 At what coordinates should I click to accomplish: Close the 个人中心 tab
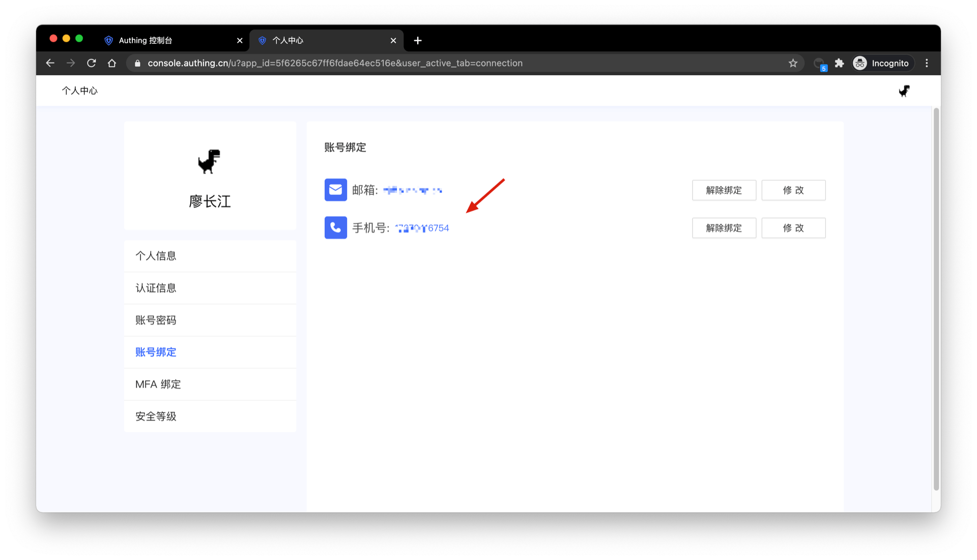pos(393,41)
